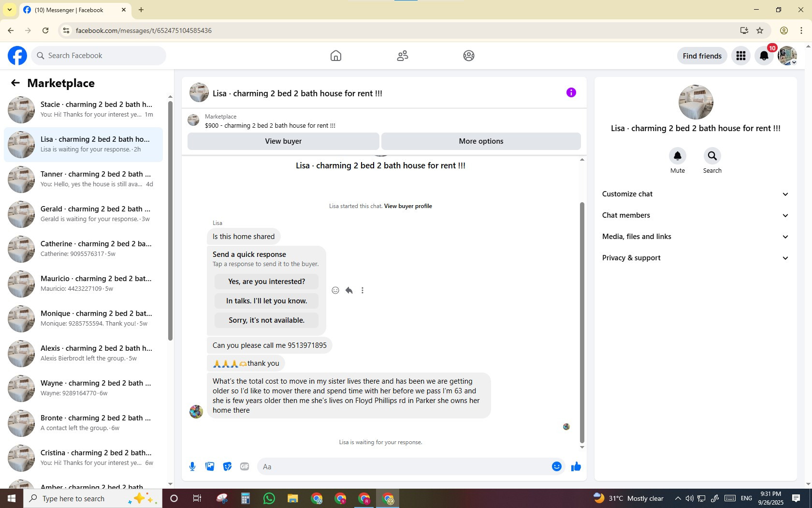Viewport: 812px width, 508px height.
Task: Open Gerald's chat in list
Action: 83,214
